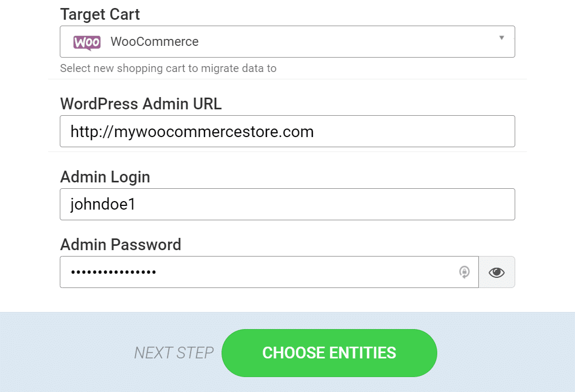This screenshot has width=575, height=392.
Task: Click the Target Cart label
Action: 100,14
